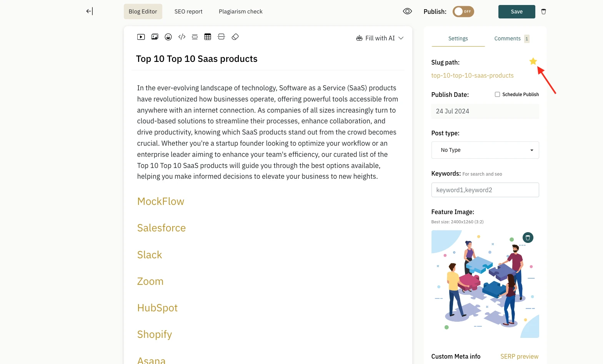This screenshot has width=603, height=364.
Task: Open the SEO report view
Action: point(188,11)
